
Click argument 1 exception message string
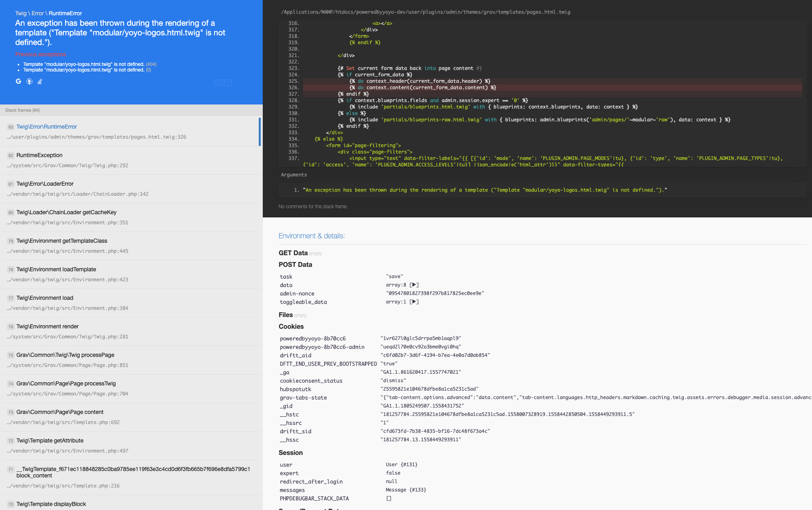[485, 190]
